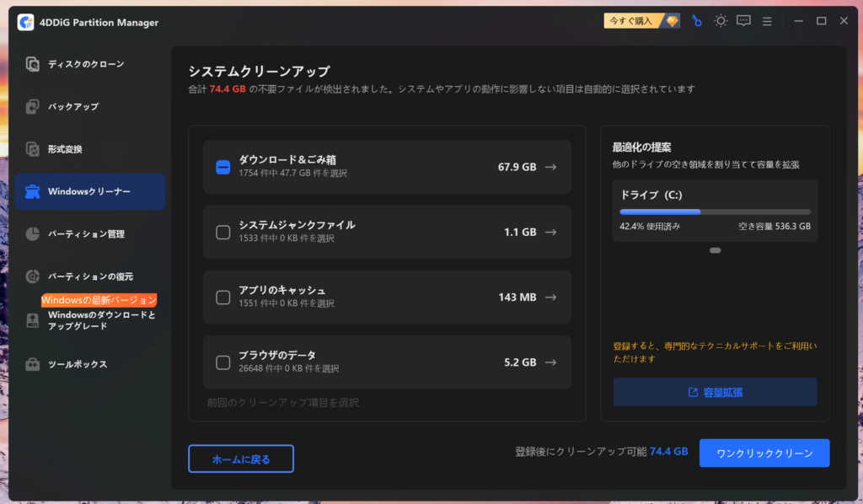The width and height of the screenshot is (863, 504).
Task: Open the Backup (バックアップ) sidebar icon
Action: 33,107
